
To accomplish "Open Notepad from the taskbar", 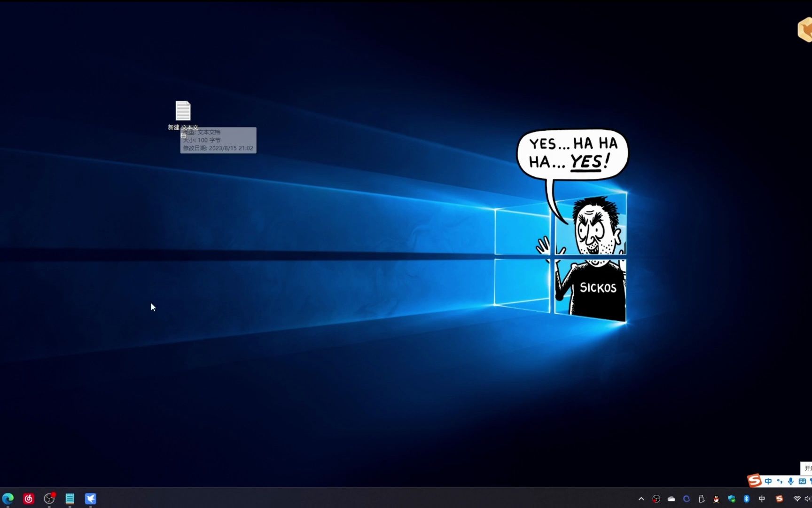I will [70, 499].
